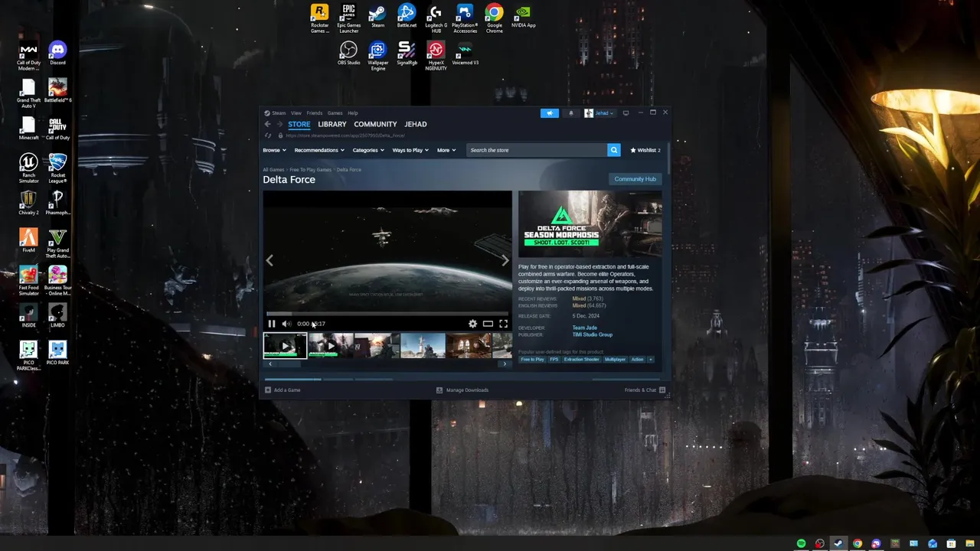Focus the Search the store field
Viewport: 980px width, 551px height.
[x=537, y=150]
